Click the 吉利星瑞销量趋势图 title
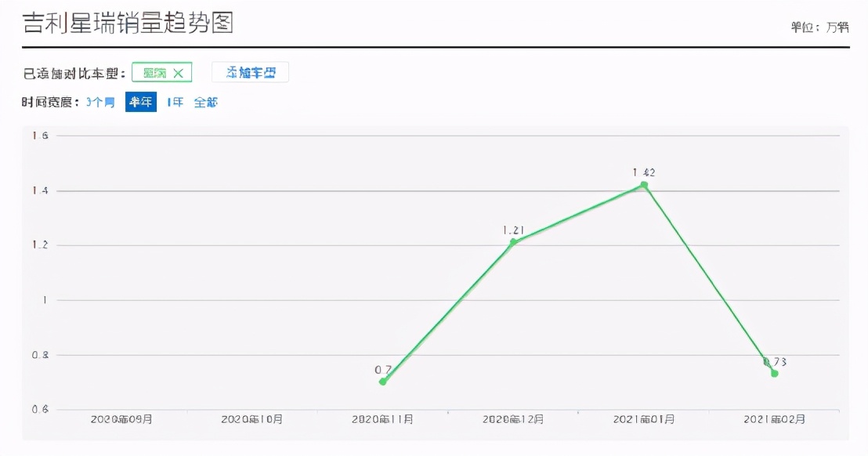The image size is (868, 456). 128,24
